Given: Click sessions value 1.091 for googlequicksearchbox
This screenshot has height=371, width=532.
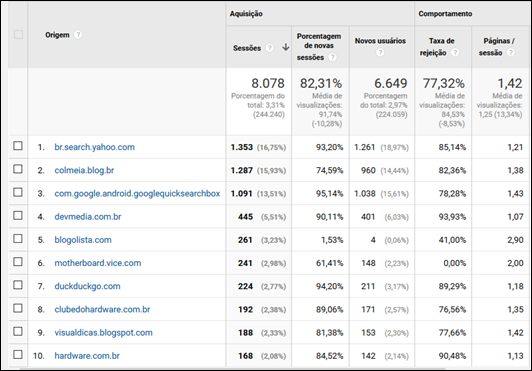Looking at the screenshot, I should click(x=242, y=193).
